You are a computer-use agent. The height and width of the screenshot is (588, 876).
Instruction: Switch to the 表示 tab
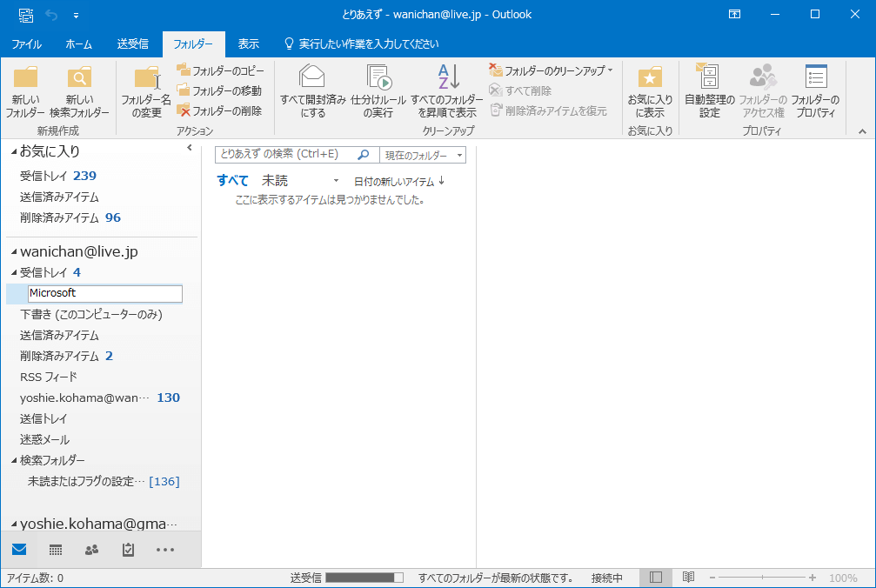click(x=248, y=44)
